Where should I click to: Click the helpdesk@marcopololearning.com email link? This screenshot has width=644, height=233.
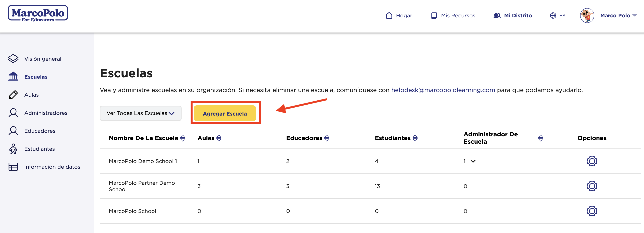(x=443, y=90)
